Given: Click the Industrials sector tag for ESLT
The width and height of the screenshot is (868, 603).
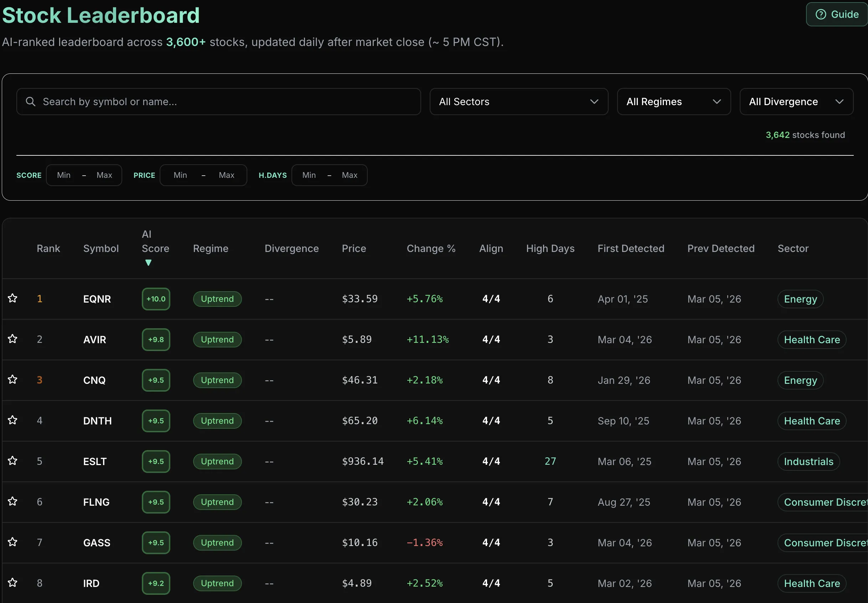Looking at the screenshot, I should click(x=808, y=461).
